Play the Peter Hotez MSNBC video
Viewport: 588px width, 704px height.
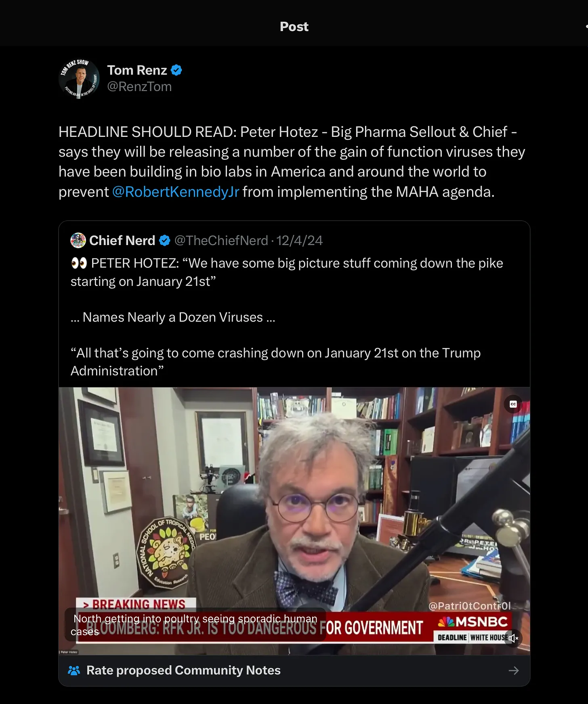(294, 521)
